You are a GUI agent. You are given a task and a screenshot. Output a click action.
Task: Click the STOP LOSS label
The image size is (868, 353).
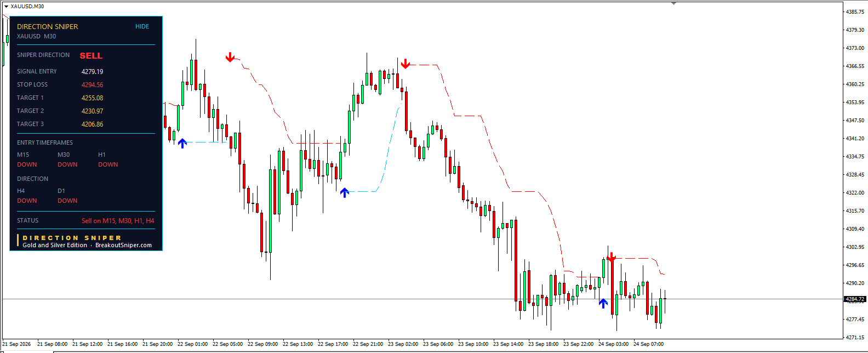pos(32,84)
